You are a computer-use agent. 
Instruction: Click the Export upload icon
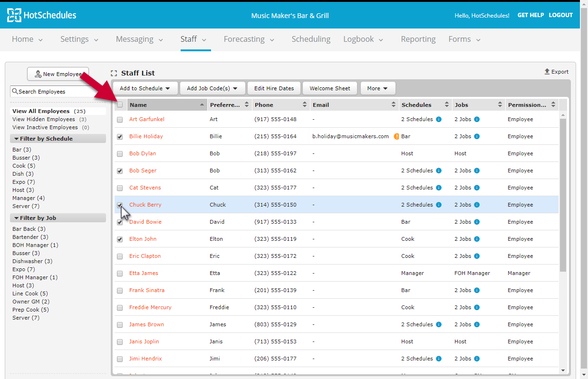pos(547,72)
